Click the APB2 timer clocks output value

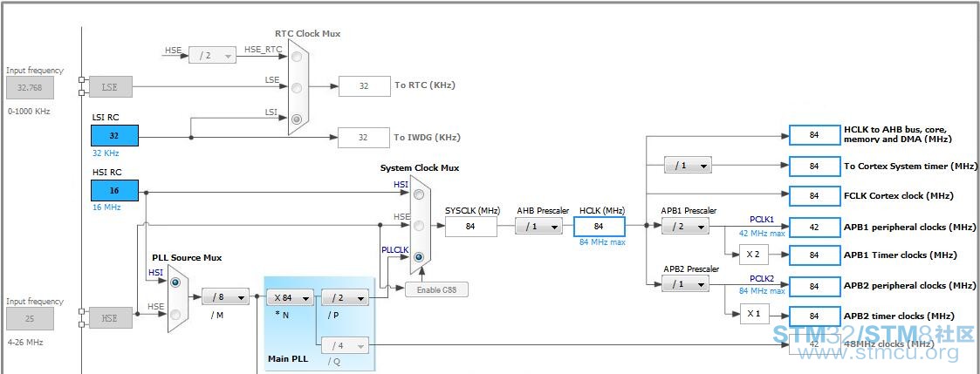tap(814, 316)
